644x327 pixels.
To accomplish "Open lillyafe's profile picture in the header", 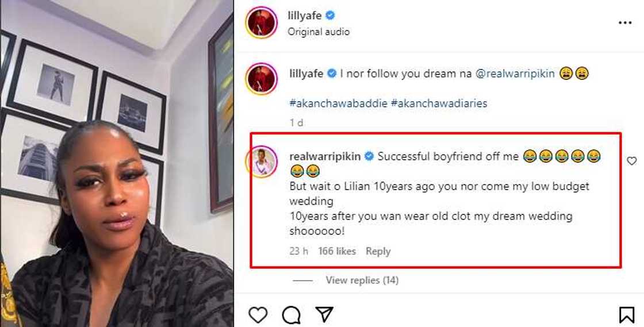I will (x=262, y=24).
